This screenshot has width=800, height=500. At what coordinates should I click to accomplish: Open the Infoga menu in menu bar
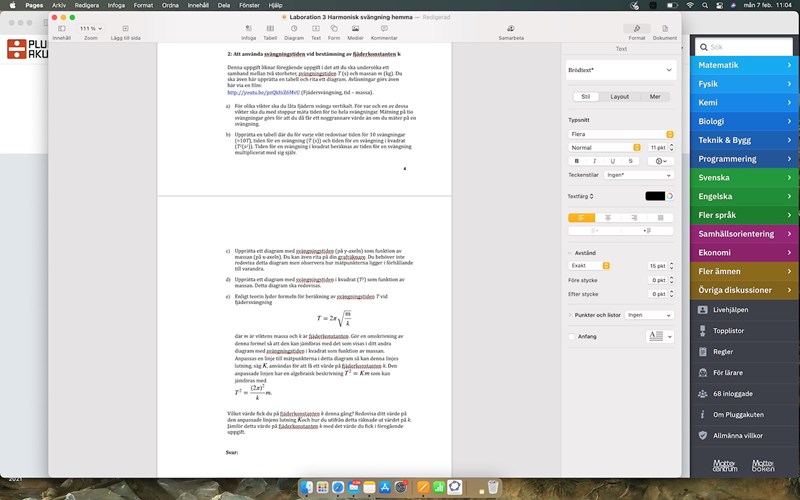pyautogui.click(x=115, y=5)
